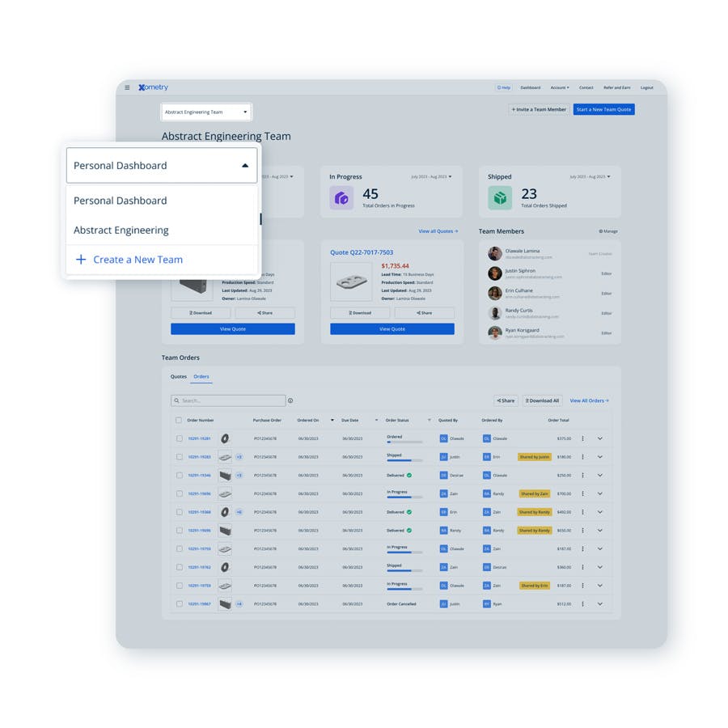
Task: Check the box for order 10291-19281
Action: click(180, 438)
